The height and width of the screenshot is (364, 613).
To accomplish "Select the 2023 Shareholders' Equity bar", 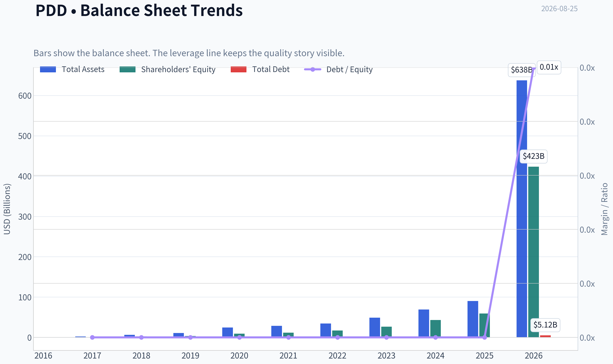I will pos(386,332).
